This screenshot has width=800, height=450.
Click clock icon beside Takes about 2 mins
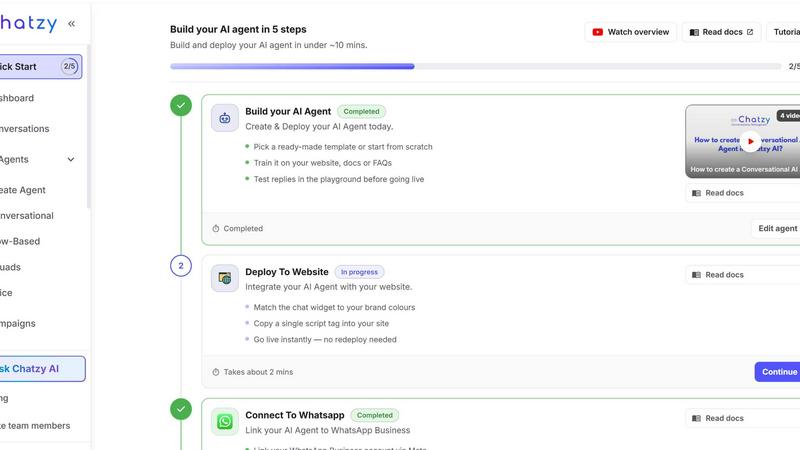click(216, 372)
